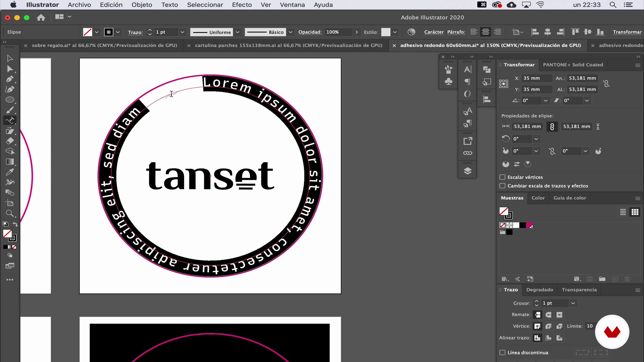This screenshot has width=644, height=362.
Task: Open the Pathfinder panel icon
Action: coord(487,69)
